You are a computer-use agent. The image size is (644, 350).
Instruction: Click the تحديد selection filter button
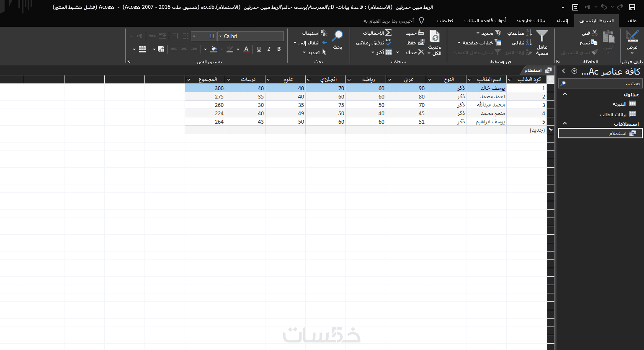[x=489, y=33]
